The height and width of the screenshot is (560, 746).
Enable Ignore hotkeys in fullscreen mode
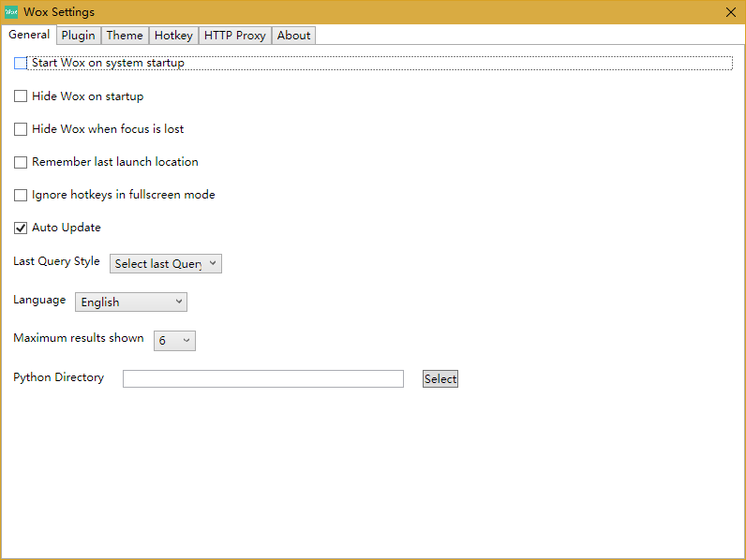point(21,195)
